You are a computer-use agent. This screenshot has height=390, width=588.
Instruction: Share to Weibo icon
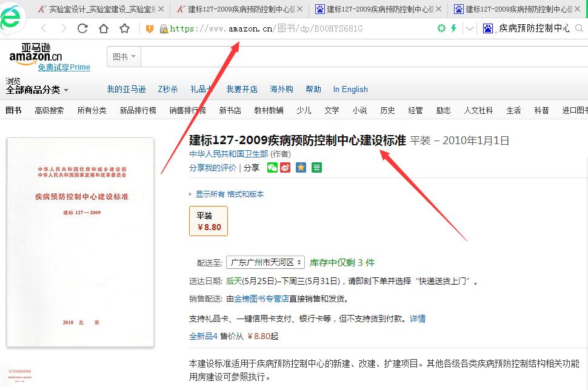point(286,168)
